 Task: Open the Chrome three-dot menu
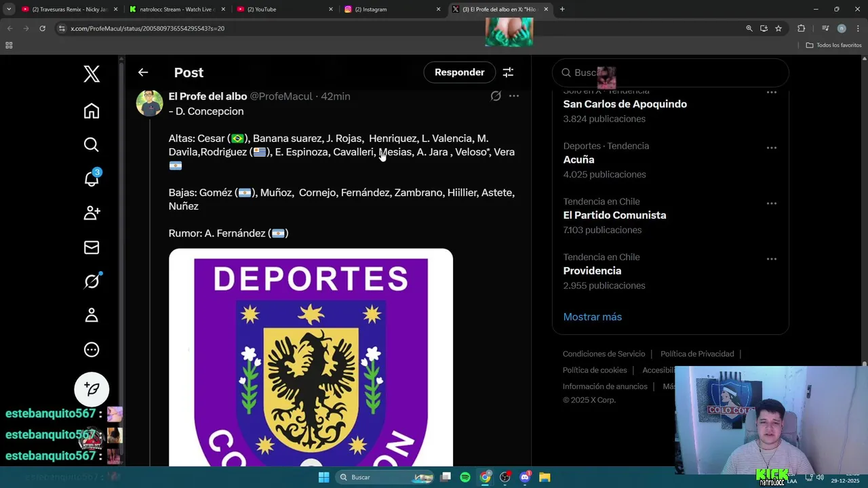pos(858,28)
